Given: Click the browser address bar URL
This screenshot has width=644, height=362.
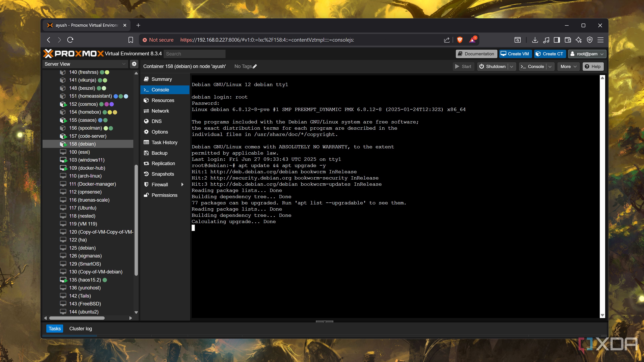Looking at the screenshot, I should (267, 40).
